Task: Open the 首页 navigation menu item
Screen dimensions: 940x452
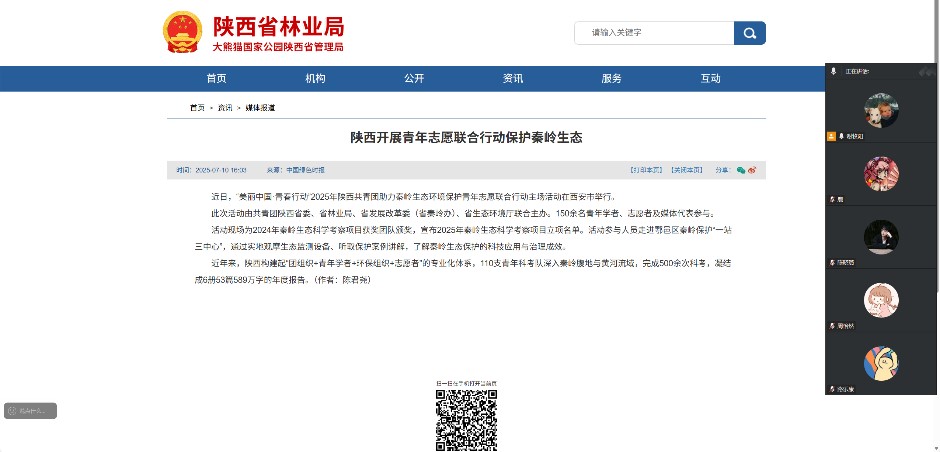Action: point(216,78)
